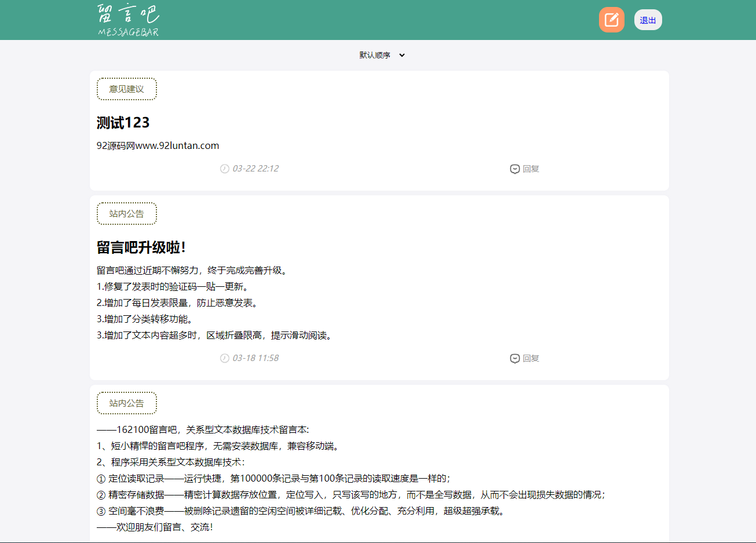
Task: Click the line 3.增加了分类转移功能
Action: pos(144,319)
